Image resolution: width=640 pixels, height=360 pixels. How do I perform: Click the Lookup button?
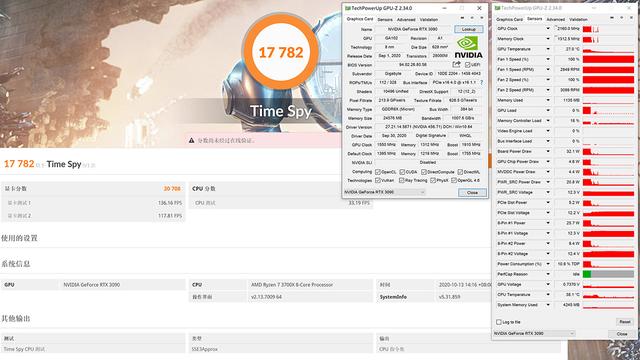[469, 29]
